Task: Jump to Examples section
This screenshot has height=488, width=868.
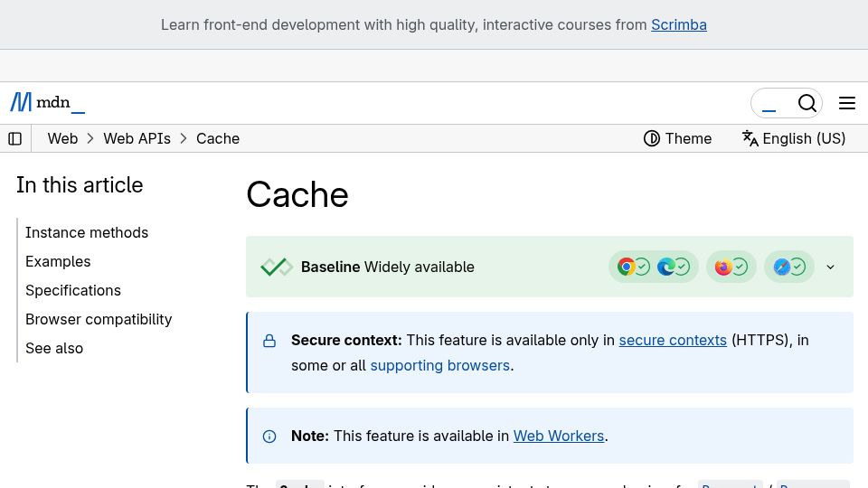Action: tap(58, 261)
